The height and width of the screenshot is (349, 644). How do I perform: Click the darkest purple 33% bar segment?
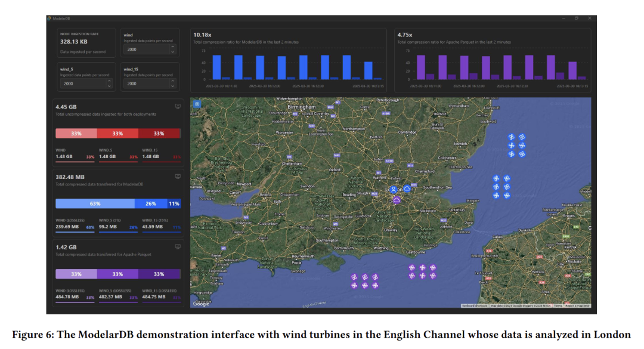coord(159,274)
